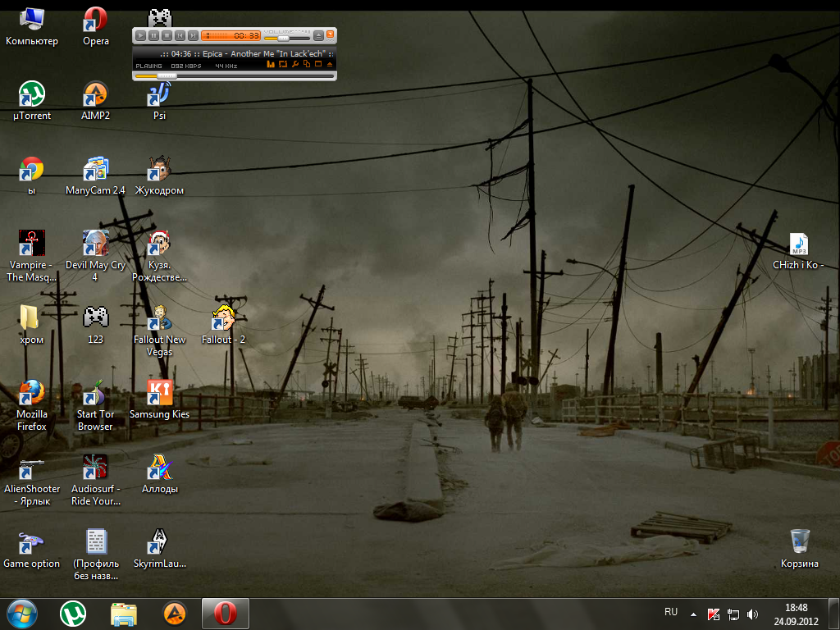Screen dimensions: 840x630
Task: Click the small orange eject icon in AIMP
Action: point(330,64)
